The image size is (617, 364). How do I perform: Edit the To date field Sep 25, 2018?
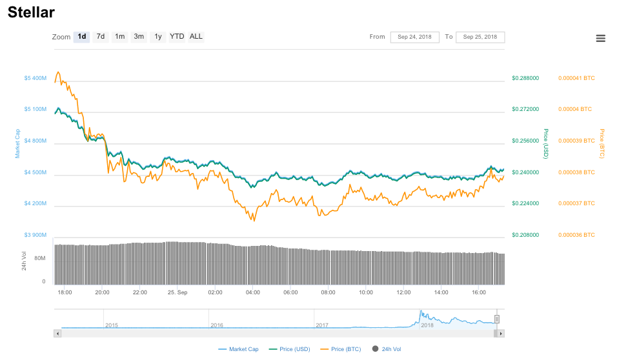(480, 37)
